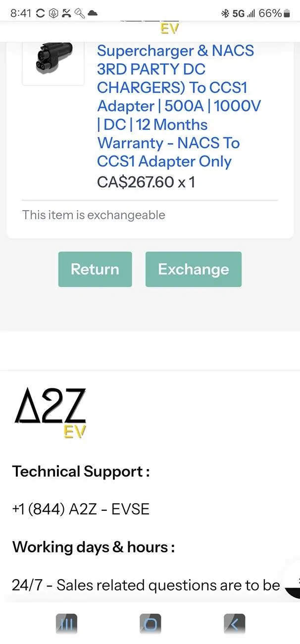Tap the missed call status icon

[x=66, y=13]
